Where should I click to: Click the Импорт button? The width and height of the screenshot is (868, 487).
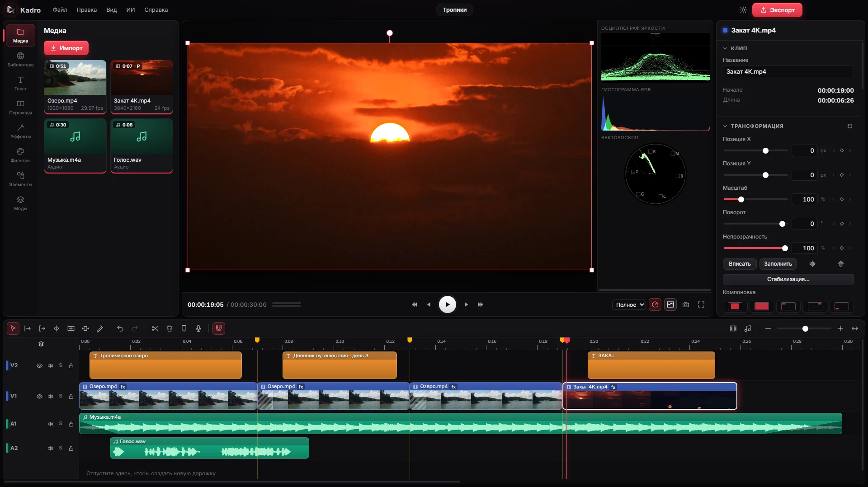66,48
